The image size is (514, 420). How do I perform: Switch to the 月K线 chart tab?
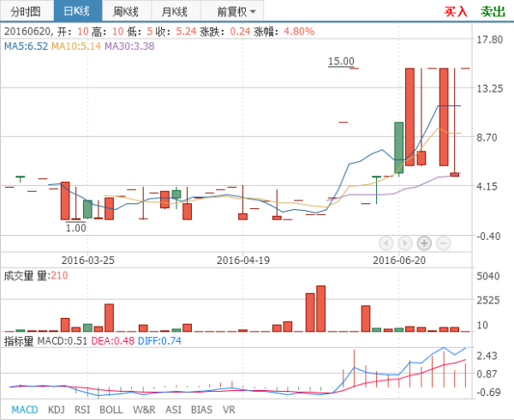[176, 11]
